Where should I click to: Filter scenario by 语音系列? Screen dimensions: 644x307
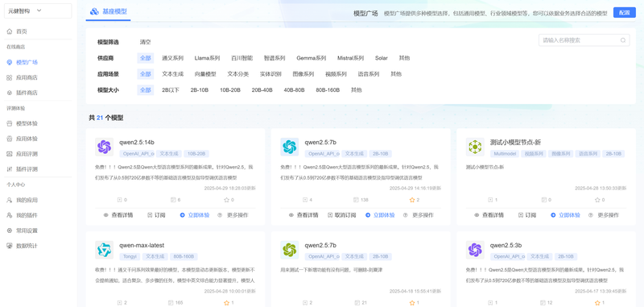369,74
